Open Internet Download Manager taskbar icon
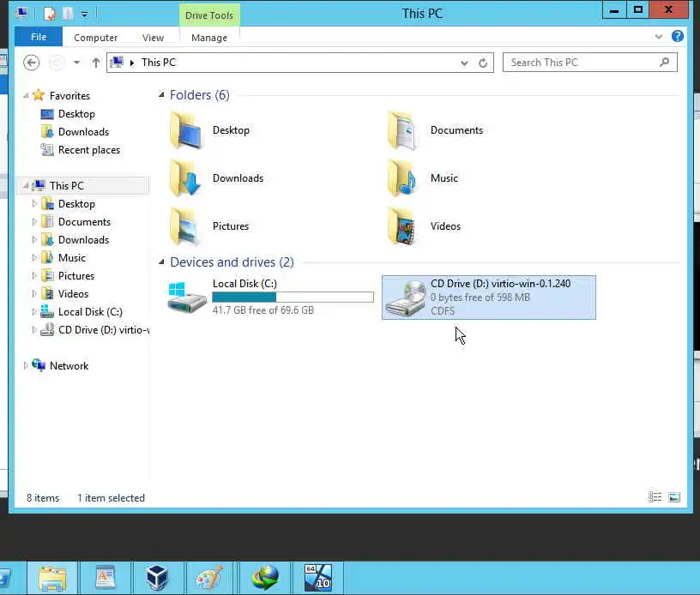 (x=265, y=578)
